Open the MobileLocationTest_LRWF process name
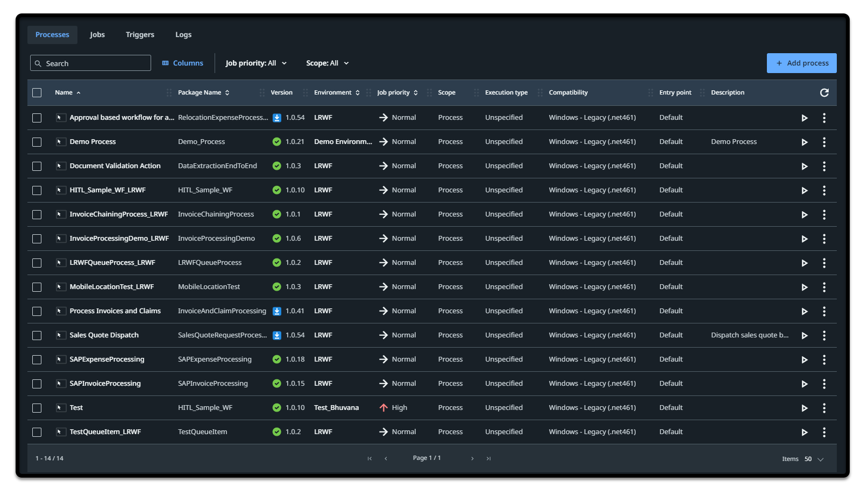This screenshot has width=868, height=490. (112, 287)
